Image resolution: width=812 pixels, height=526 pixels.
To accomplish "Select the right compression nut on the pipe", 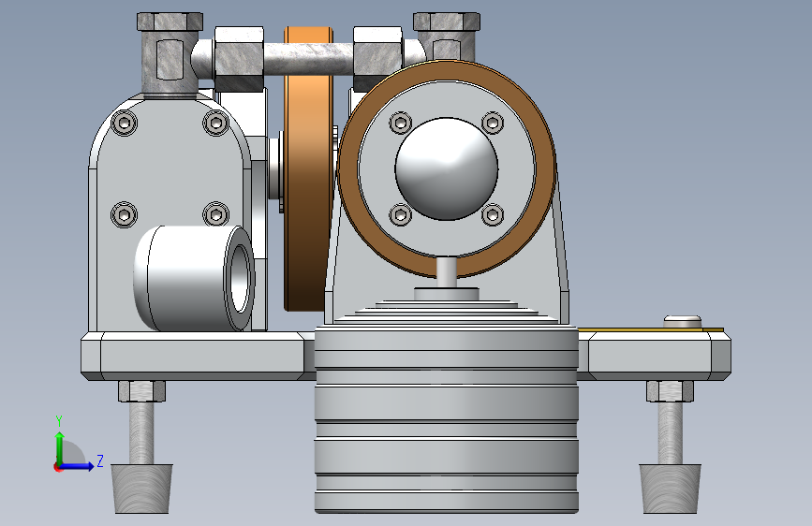I will [377, 58].
